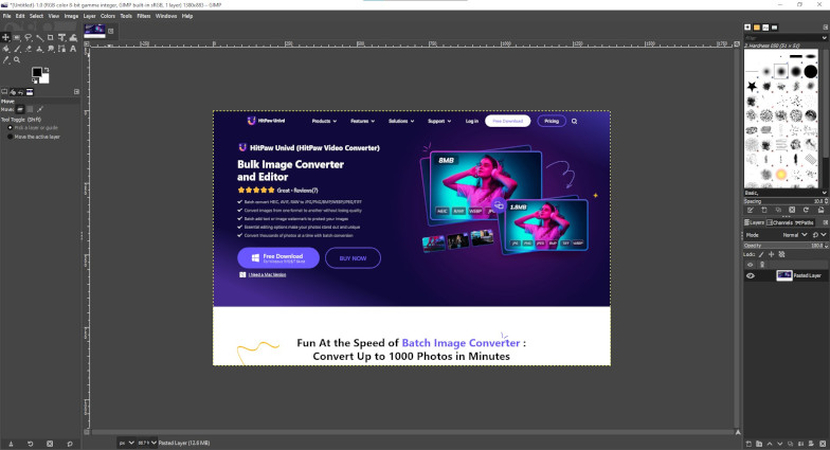Viewport: 830px width, 450px height.
Task: Set Move mode to Layer
Action: (20, 109)
